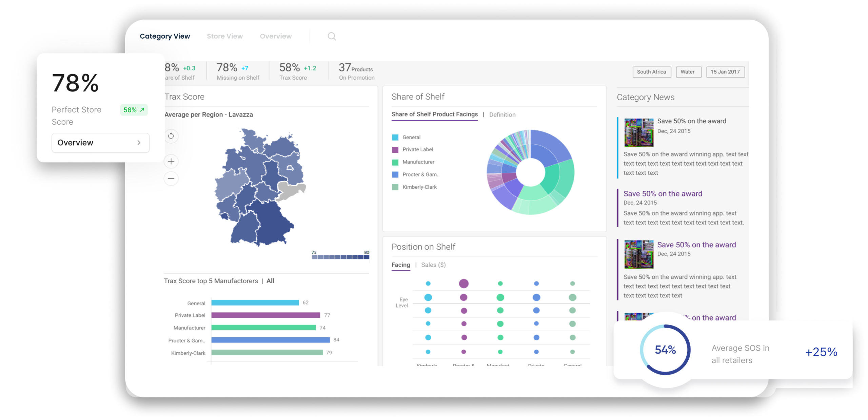Toggle the Kimberly-Clark legend item

(419, 187)
